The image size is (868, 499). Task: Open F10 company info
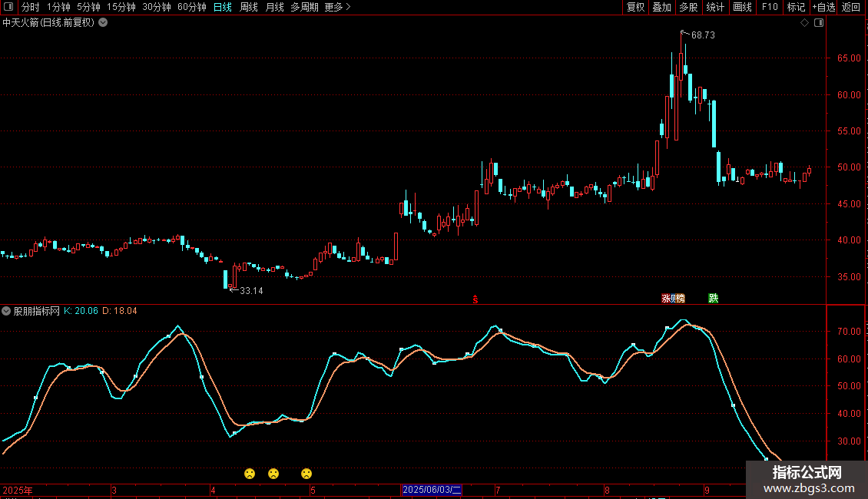pyautogui.click(x=770, y=7)
